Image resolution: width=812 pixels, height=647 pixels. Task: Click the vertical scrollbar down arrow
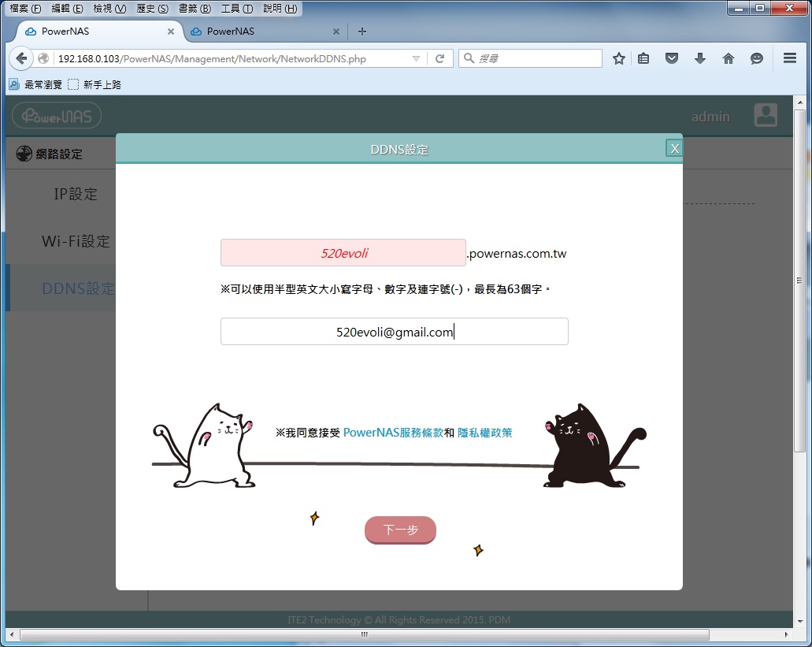click(x=800, y=621)
